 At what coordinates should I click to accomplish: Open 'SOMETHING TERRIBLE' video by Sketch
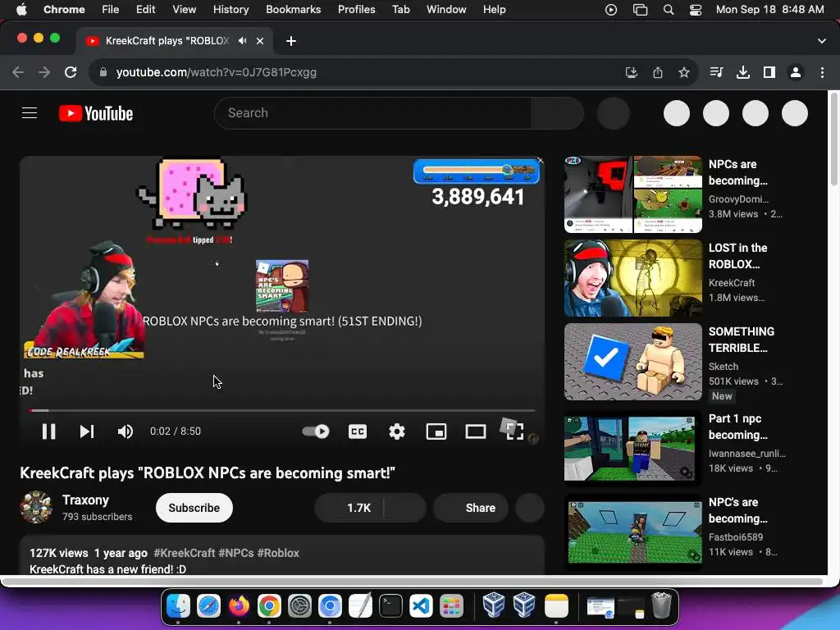point(633,362)
